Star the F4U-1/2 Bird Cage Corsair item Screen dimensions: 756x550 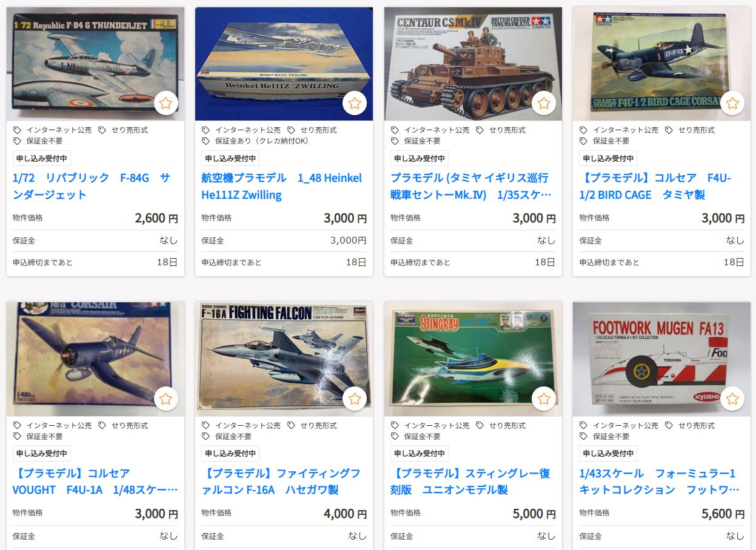[x=732, y=103]
